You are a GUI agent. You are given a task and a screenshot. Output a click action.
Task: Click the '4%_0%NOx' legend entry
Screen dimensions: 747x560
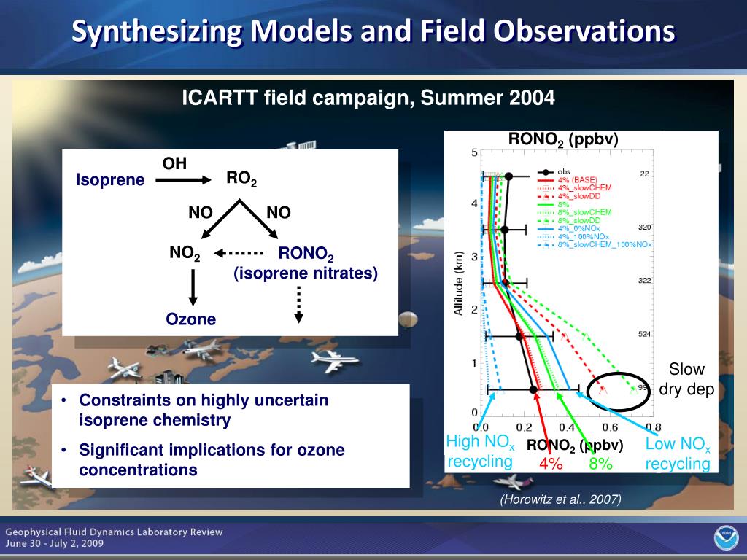point(568,228)
